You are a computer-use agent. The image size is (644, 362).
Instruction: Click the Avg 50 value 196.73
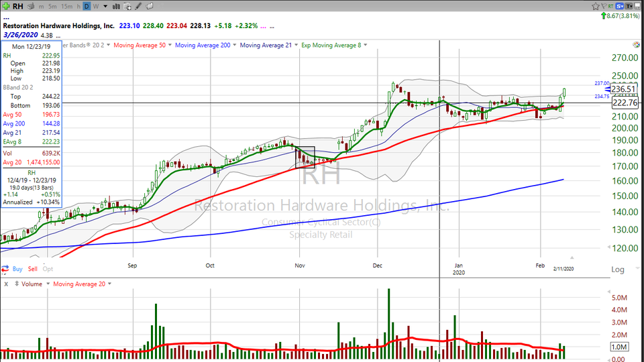pyautogui.click(x=51, y=115)
